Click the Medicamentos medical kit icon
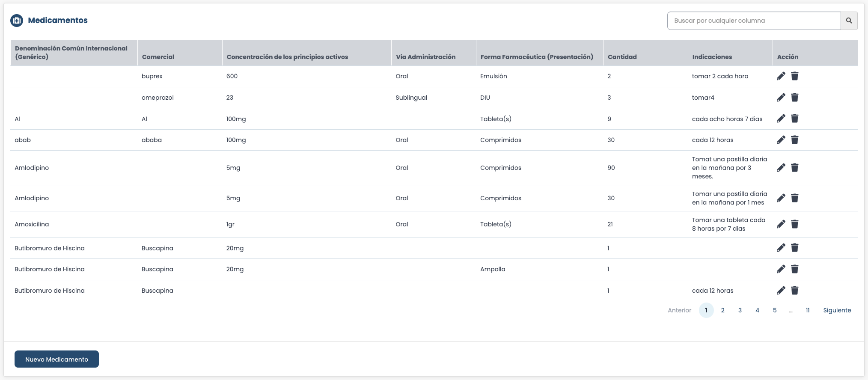Viewport: 868px width, 380px height. (17, 20)
